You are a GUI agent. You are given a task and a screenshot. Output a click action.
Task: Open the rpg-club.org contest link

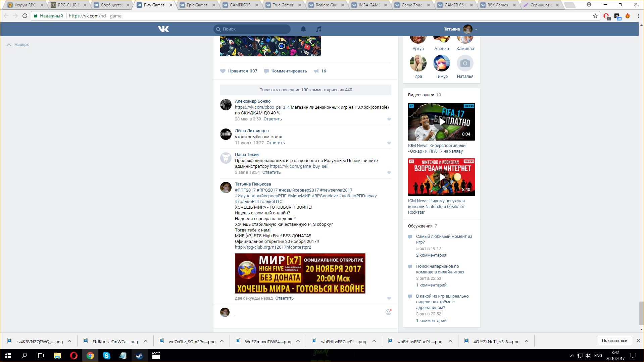[x=273, y=247]
